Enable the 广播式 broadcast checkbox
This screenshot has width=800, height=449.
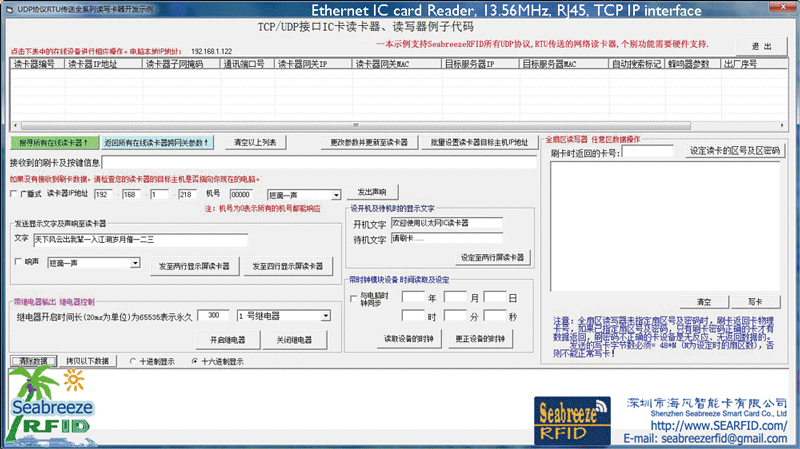pyautogui.click(x=14, y=194)
